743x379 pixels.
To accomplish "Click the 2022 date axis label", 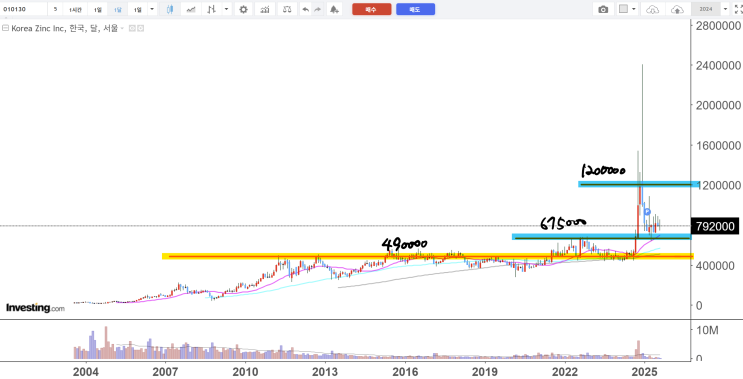I will pos(564,371).
